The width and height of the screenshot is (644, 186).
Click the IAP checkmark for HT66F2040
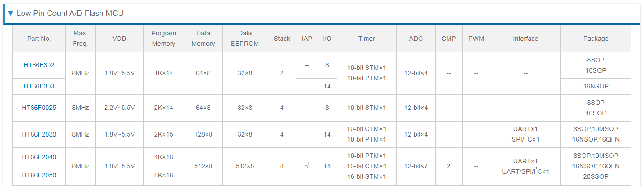(307, 166)
